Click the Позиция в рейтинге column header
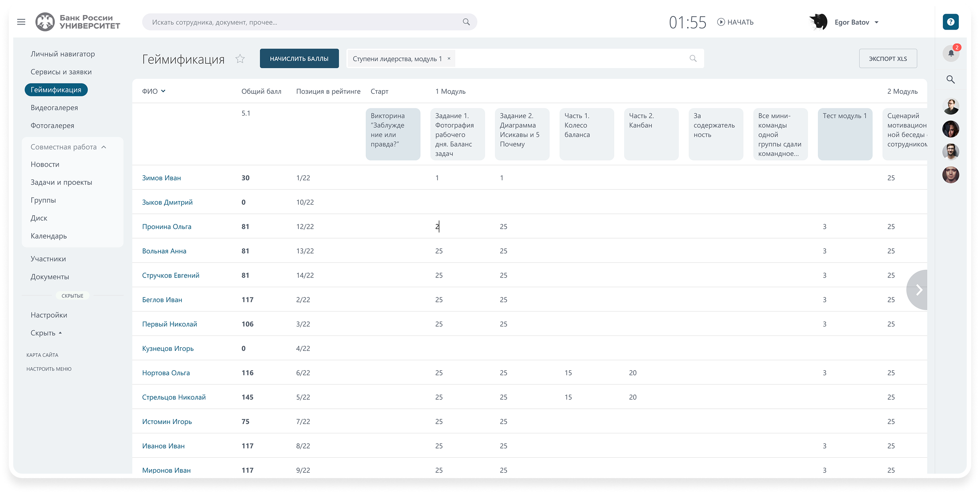This screenshot has height=494, width=980. point(328,91)
